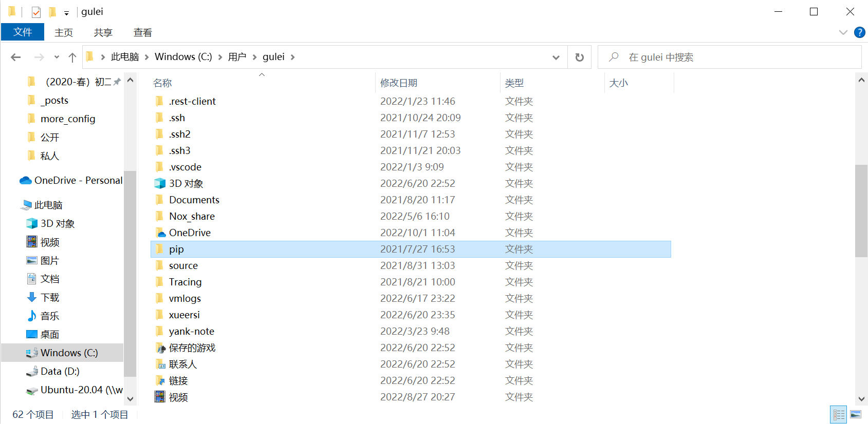Click the file list vertical scrollbar thumb
The height and width of the screenshot is (424, 868).
click(x=861, y=210)
